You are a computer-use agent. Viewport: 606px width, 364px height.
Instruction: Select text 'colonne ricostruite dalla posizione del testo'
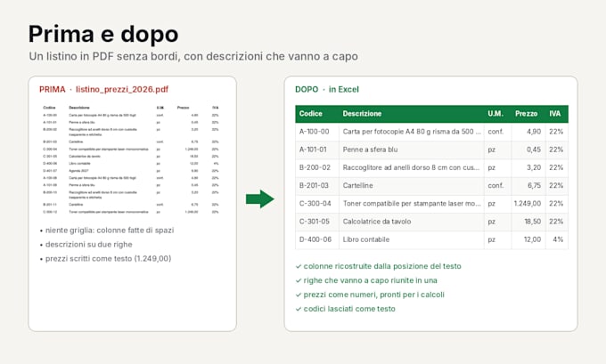(x=381, y=266)
